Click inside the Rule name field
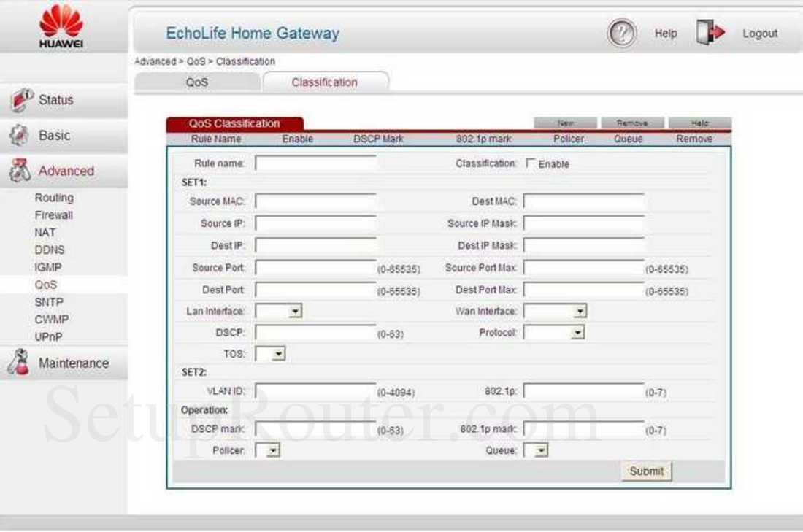The width and height of the screenshot is (803, 532). click(314, 163)
